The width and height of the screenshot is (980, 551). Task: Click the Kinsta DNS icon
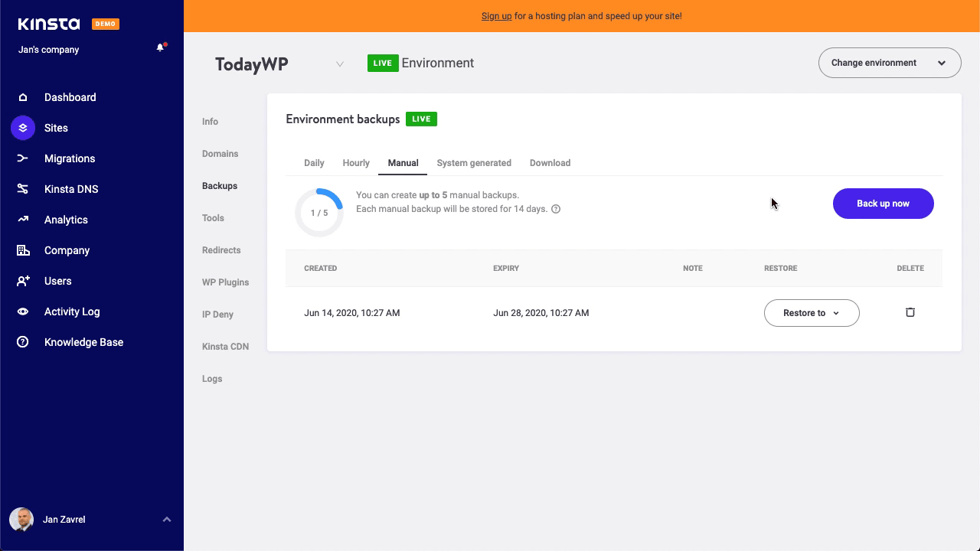(23, 189)
